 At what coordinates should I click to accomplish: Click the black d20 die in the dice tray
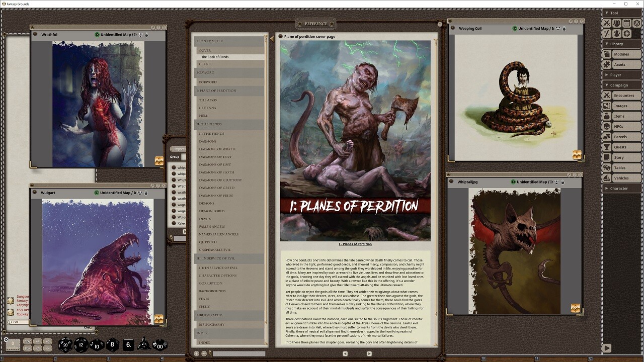tap(64, 344)
